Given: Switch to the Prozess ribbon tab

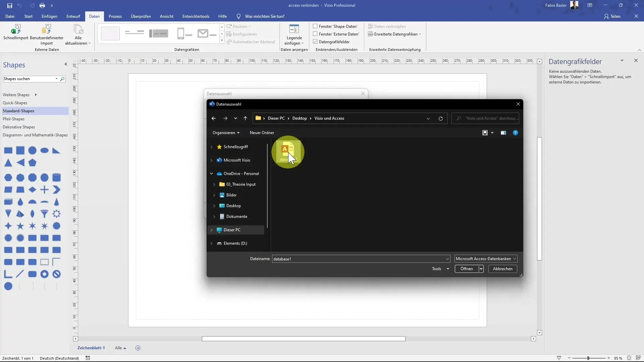Looking at the screenshot, I should tap(115, 16).
